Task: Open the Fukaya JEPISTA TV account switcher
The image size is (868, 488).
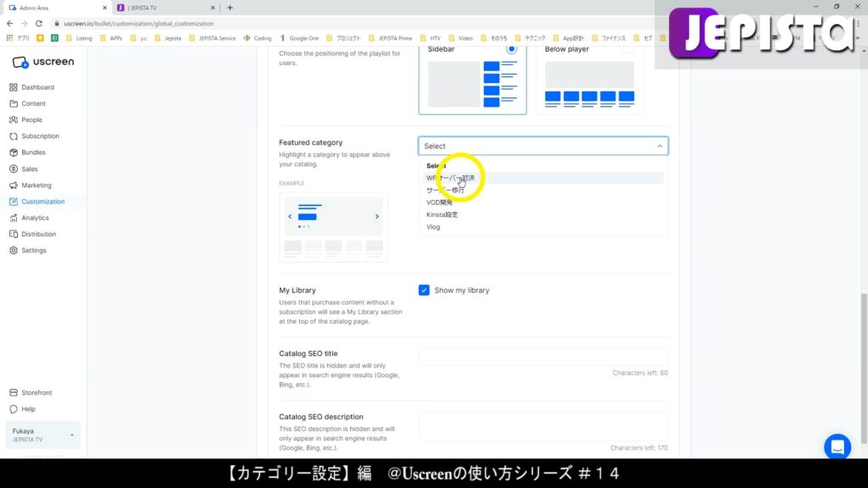Action: pos(42,435)
